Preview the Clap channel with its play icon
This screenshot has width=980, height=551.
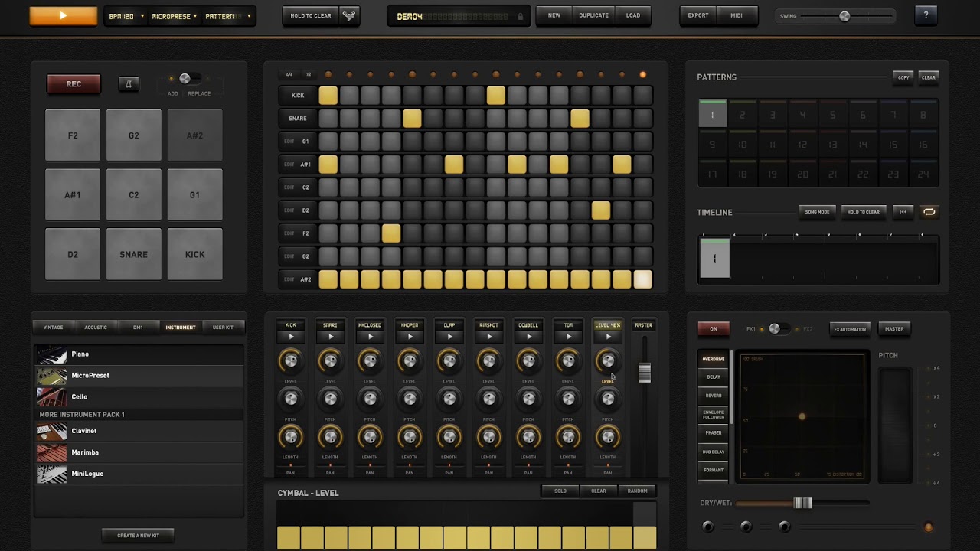(x=449, y=336)
